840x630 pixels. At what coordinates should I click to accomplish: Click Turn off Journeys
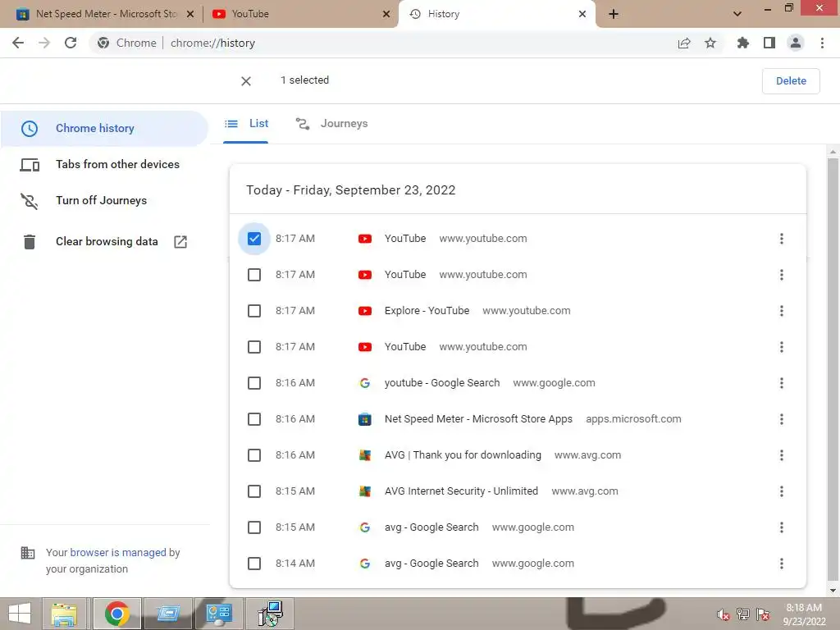(x=104, y=200)
